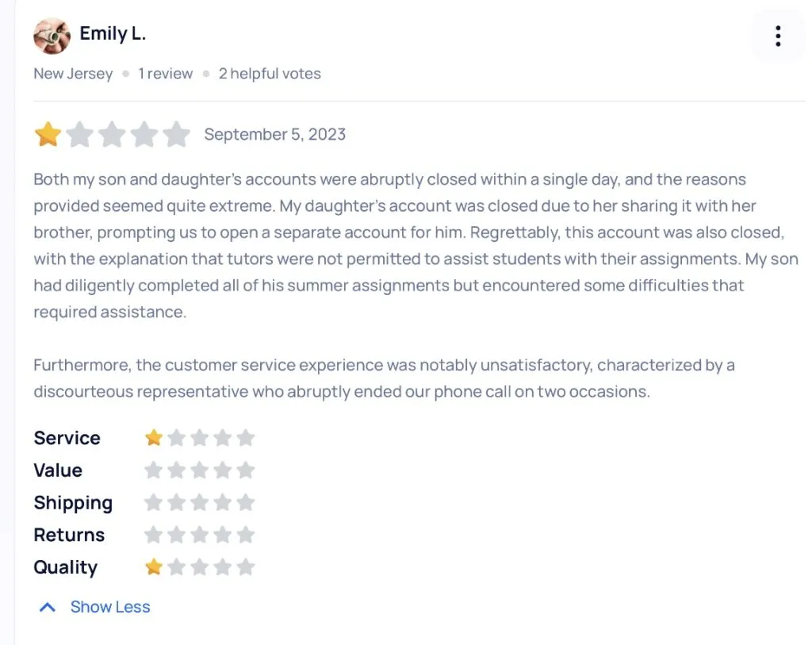Click the 1 review count text
The height and width of the screenshot is (645, 812).
165,74
